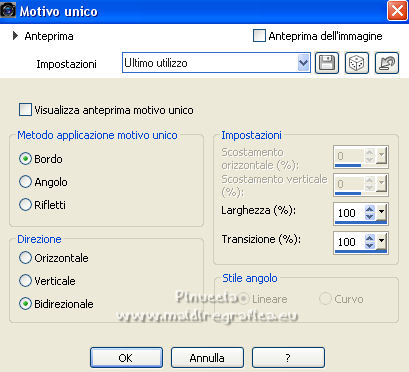
Task: Check Visualizza anteprima motivo unico
Action: [25, 110]
